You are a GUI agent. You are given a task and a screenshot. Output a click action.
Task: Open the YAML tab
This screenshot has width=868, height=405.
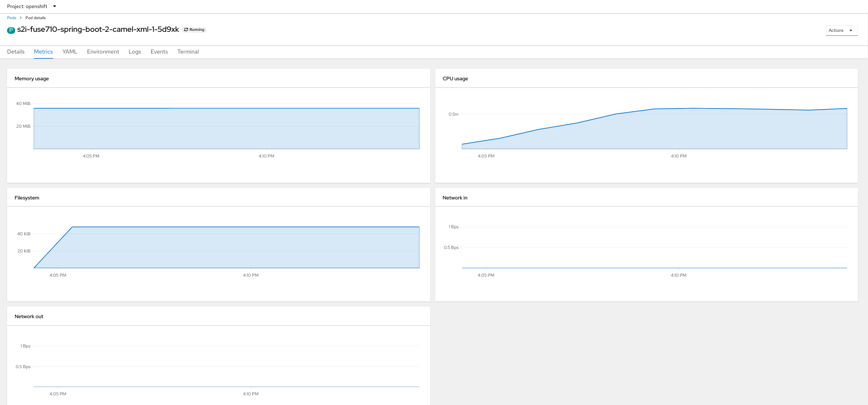pyautogui.click(x=70, y=52)
